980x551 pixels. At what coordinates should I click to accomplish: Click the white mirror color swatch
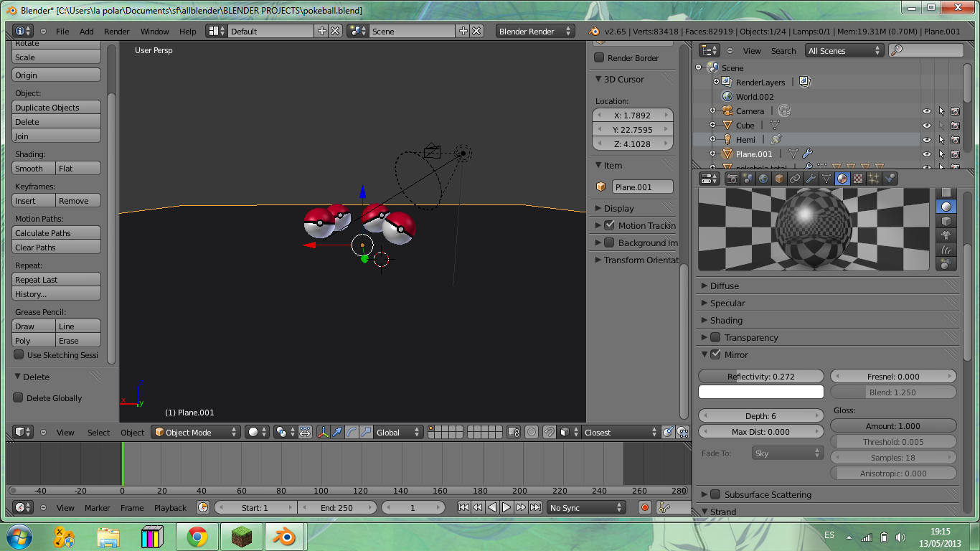click(761, 392)
